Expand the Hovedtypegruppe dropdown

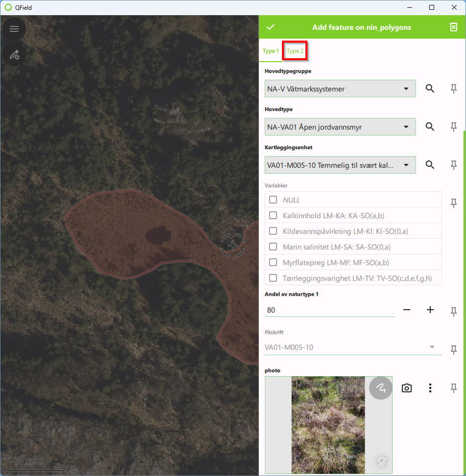340,89
